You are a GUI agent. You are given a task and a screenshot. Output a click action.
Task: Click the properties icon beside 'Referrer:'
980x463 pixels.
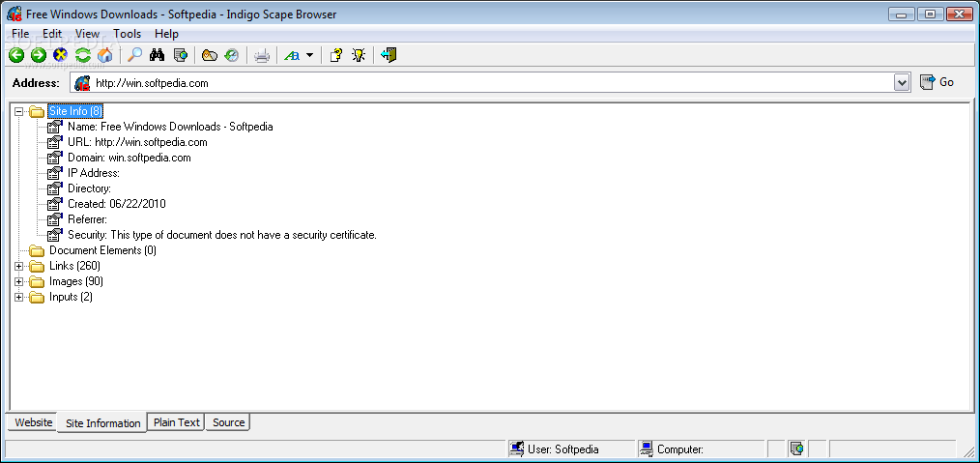coord(56,220)
